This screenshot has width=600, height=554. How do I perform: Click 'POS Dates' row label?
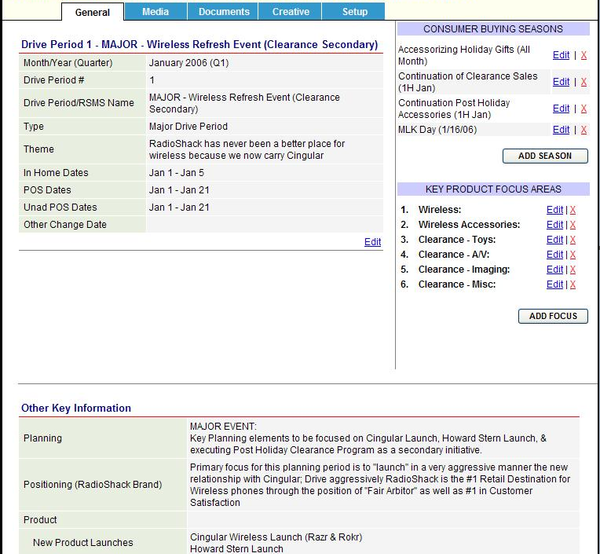[47, 190]
